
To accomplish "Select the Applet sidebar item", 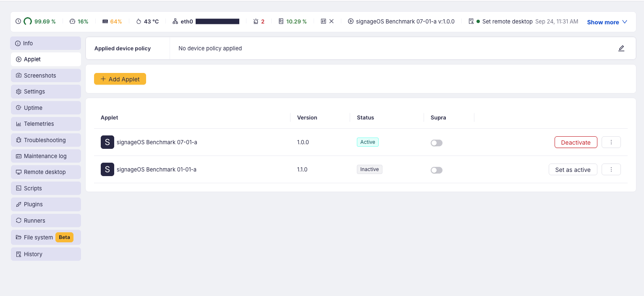I will [x=46, y=59].
